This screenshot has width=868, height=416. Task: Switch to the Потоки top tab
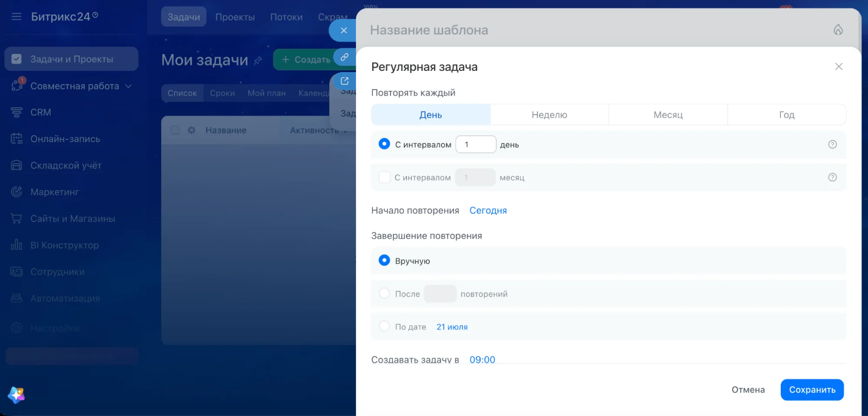pyautogui.click(x=286, y=17)
